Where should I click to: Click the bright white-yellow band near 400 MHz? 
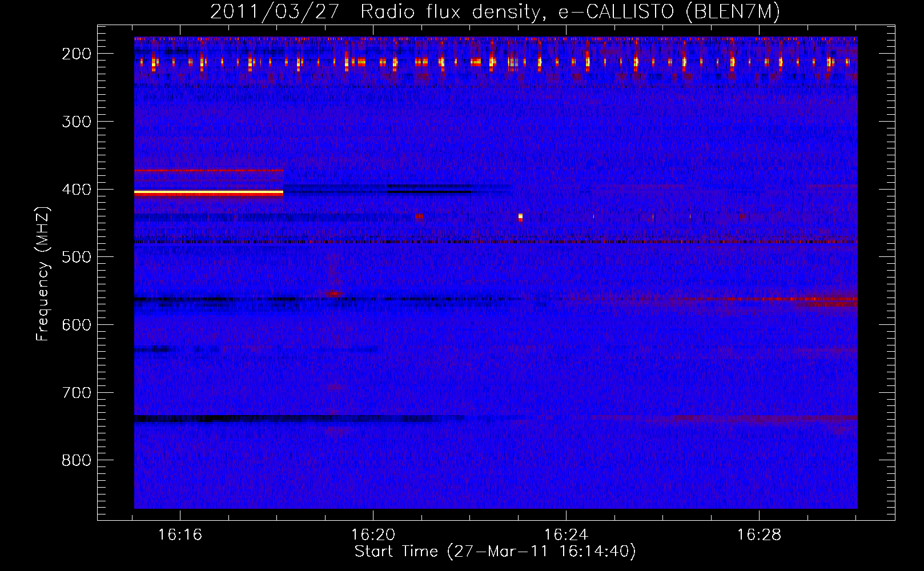208,194
